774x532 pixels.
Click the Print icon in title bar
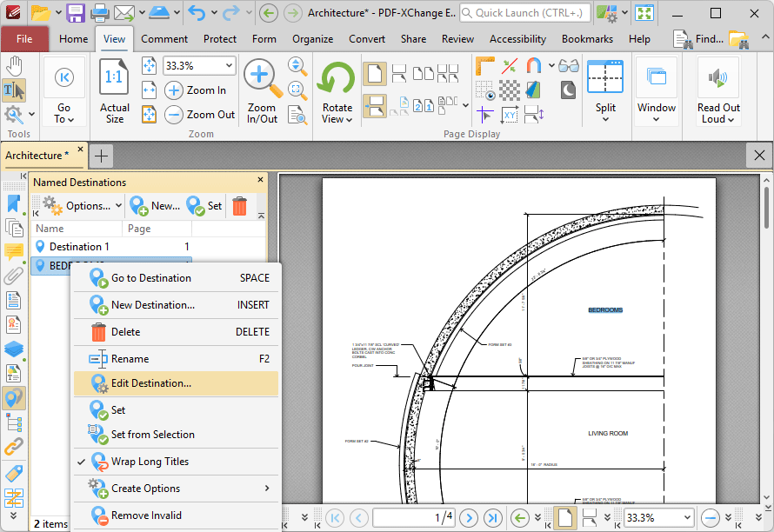[x=100, y=13]
